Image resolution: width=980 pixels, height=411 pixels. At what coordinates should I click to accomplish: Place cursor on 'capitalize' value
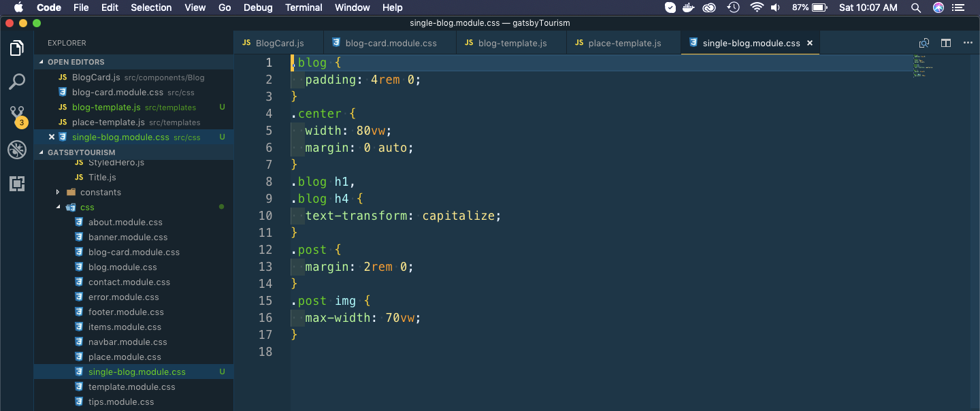[459, 216]
